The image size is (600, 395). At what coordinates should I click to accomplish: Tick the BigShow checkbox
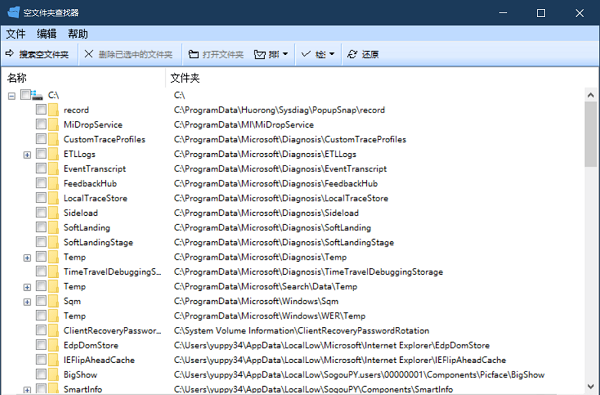point(41,374)
